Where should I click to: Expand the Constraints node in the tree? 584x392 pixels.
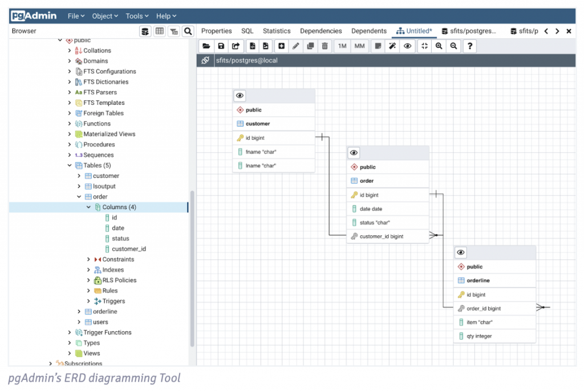point(88,260)
